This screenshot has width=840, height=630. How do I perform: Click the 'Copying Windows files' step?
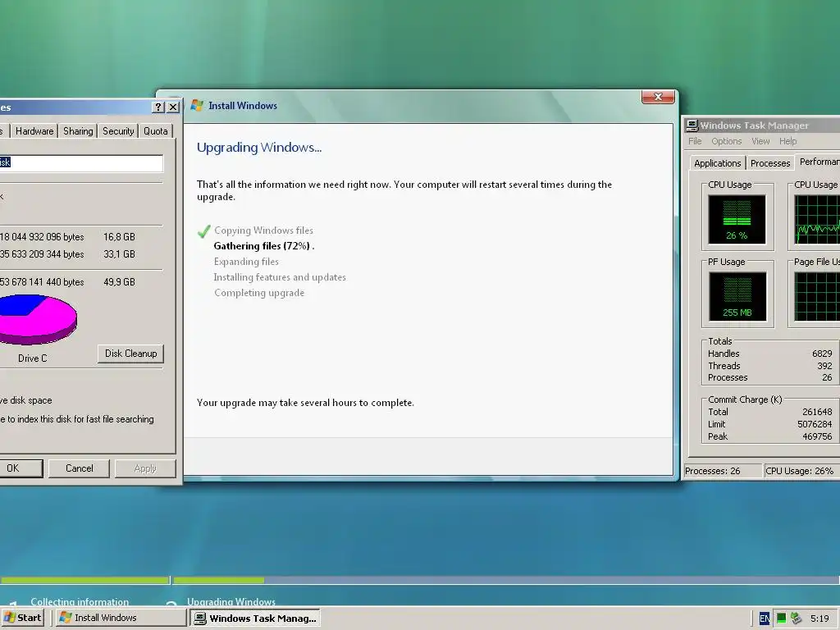coord(263,231)
